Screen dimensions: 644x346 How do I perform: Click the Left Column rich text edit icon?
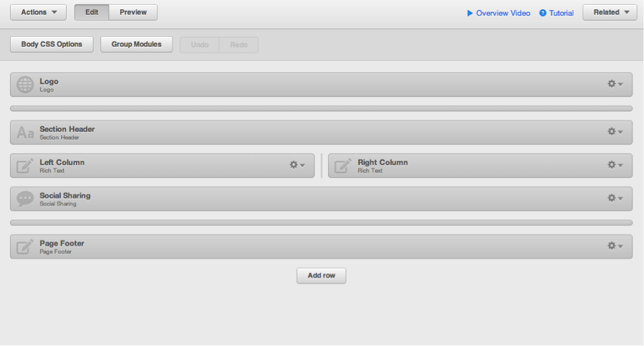click(25, 166)
